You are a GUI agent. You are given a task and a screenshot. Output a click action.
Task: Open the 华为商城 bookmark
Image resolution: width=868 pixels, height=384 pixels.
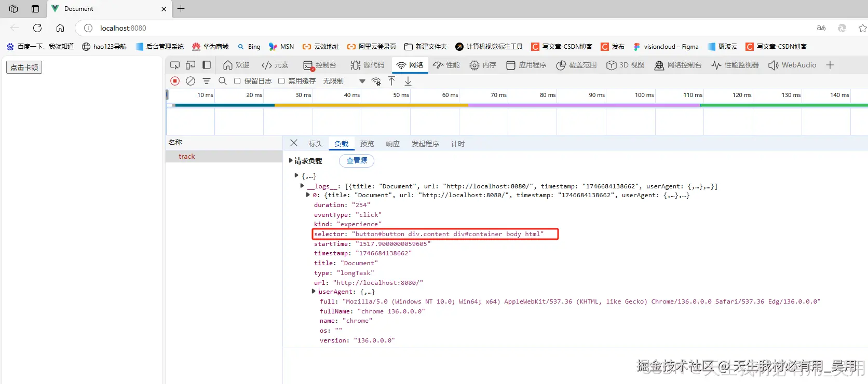click(x=210, y=47)
